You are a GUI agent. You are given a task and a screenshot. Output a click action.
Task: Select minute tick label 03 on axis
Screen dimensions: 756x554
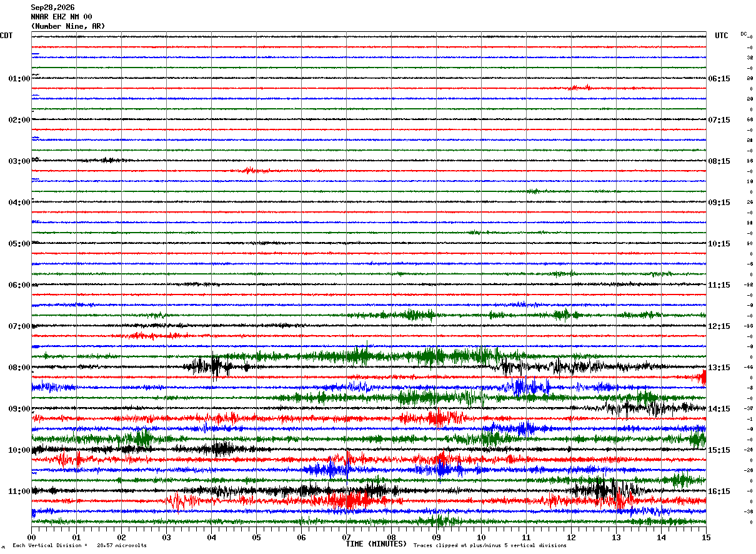(166, 537)
